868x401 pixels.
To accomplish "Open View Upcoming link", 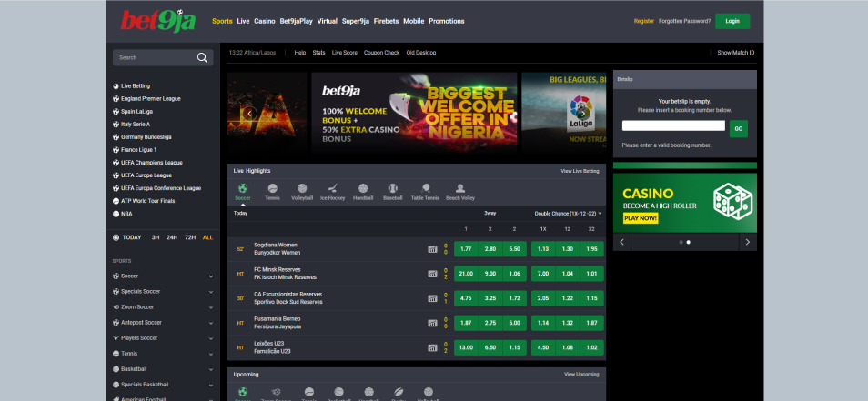I will [x=581, y=375].
